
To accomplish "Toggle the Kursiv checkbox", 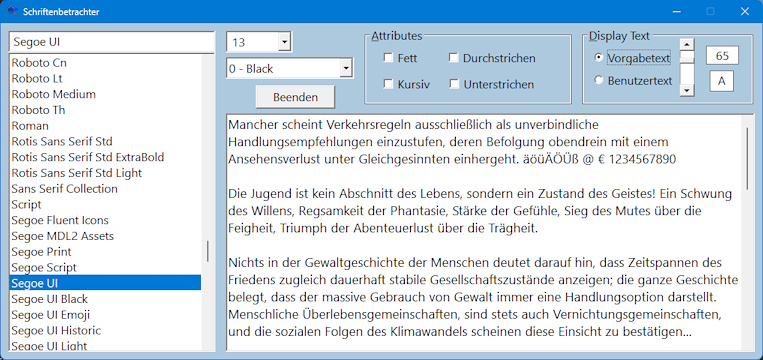I will point(388,84).
